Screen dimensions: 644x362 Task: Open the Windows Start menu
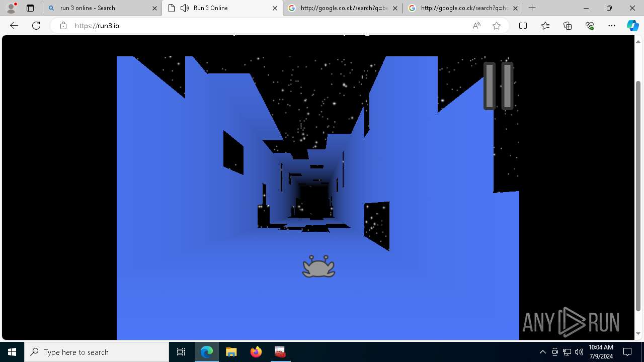[x=12, y=352]
